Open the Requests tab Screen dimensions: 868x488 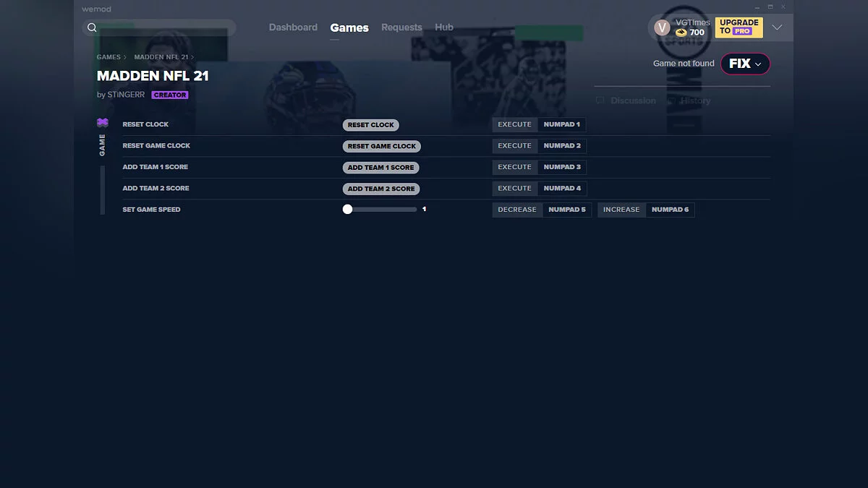click(x=401, y=27)
